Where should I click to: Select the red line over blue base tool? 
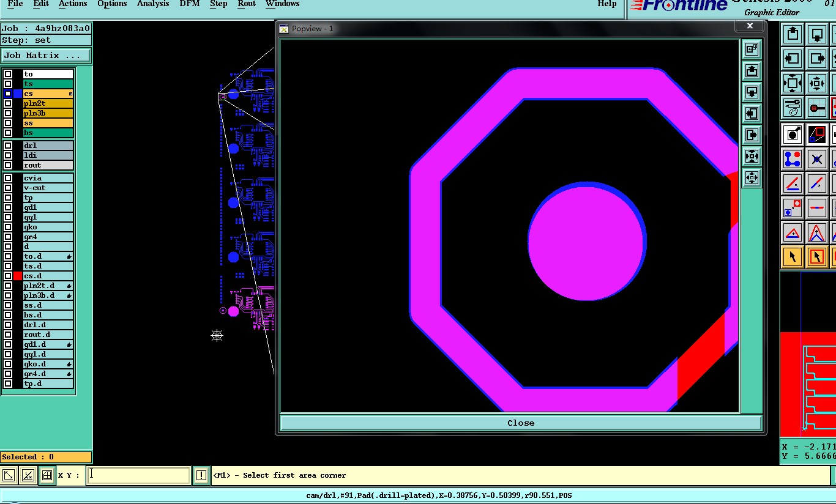click(793, 183)
